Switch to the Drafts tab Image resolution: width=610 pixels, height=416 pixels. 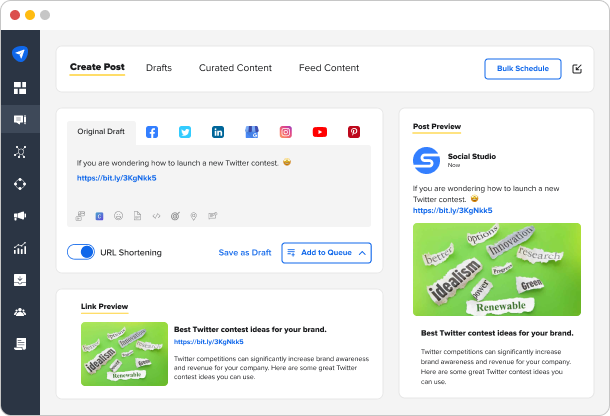[158, 68]
